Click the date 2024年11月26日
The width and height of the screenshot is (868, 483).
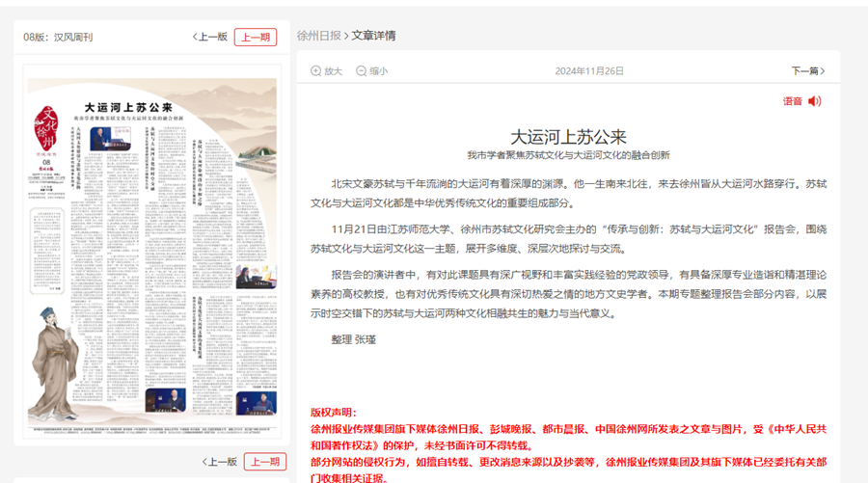click(x=589, y=71)
